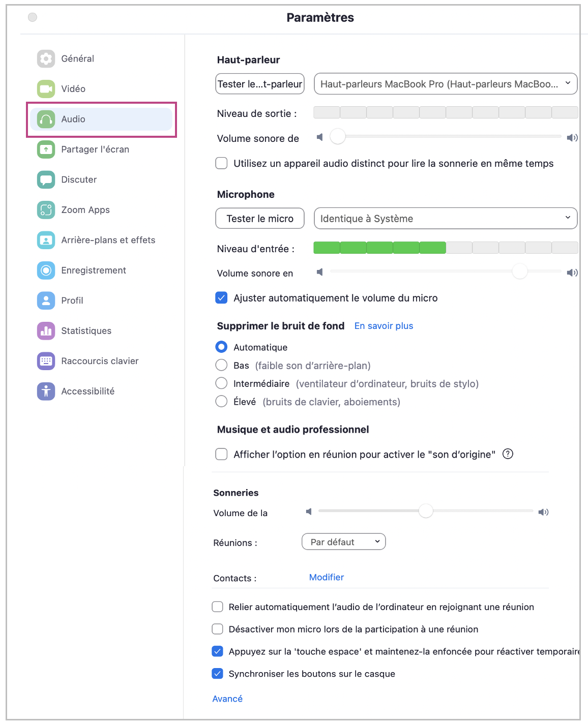Select the Vidéo camera icon
The image size is (588, 725).
pyautogui.click(x=46, y=89)
